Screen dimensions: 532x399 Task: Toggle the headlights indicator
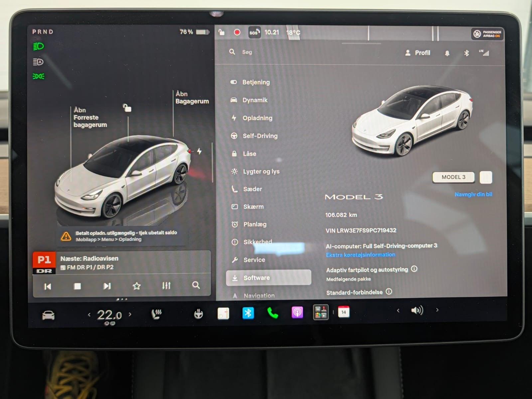pos(38,46)
